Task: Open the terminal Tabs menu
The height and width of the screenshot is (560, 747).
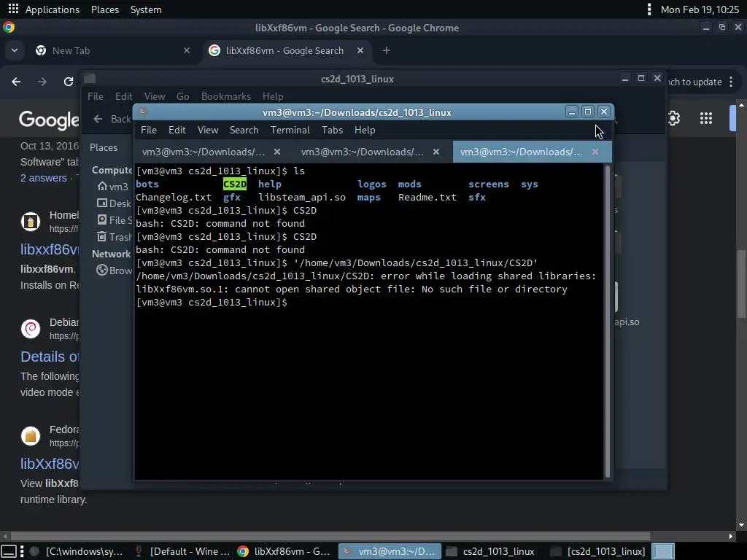Action: click(332, 130)
